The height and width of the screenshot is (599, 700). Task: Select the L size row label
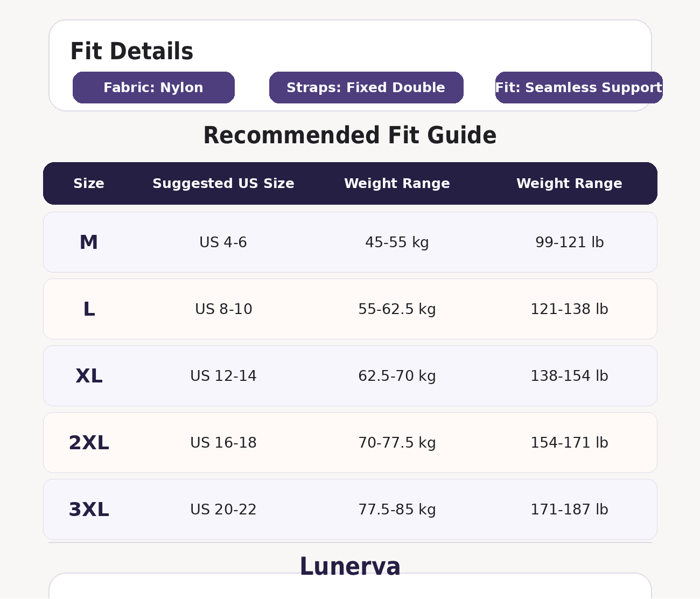pyautogui.click(x=89, y=309)
